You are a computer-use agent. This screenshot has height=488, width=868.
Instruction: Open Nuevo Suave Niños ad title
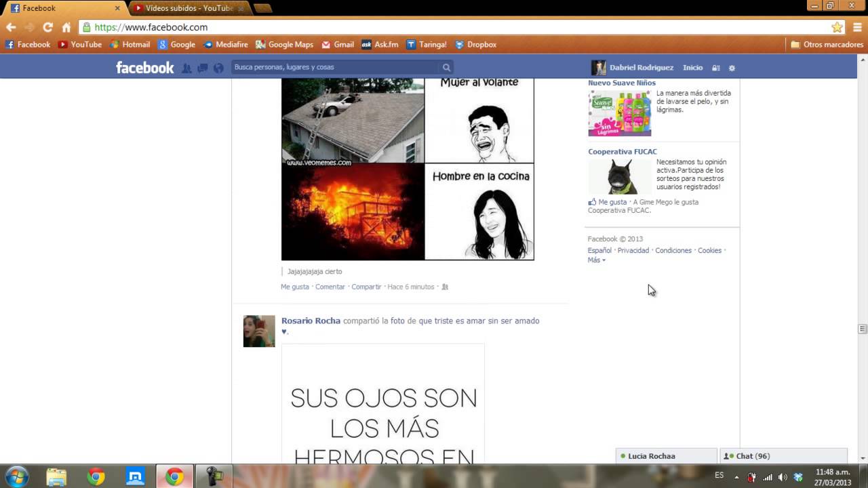click(x=622, y=83)
